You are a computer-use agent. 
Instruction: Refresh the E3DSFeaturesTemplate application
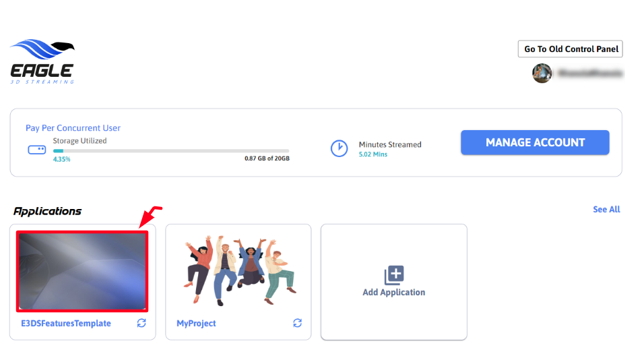click(x=141, y=323)
